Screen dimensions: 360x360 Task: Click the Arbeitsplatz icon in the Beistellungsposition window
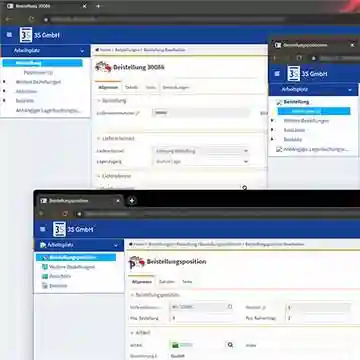click(43, 245)
